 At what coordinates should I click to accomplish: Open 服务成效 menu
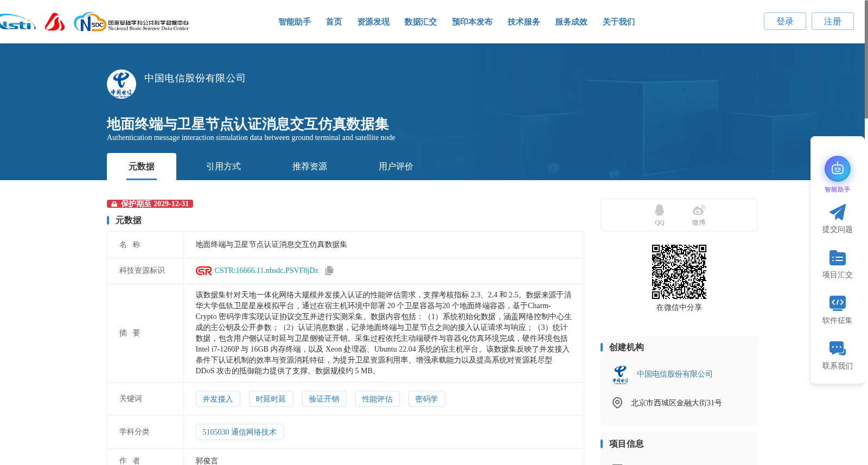coord(571,22)
